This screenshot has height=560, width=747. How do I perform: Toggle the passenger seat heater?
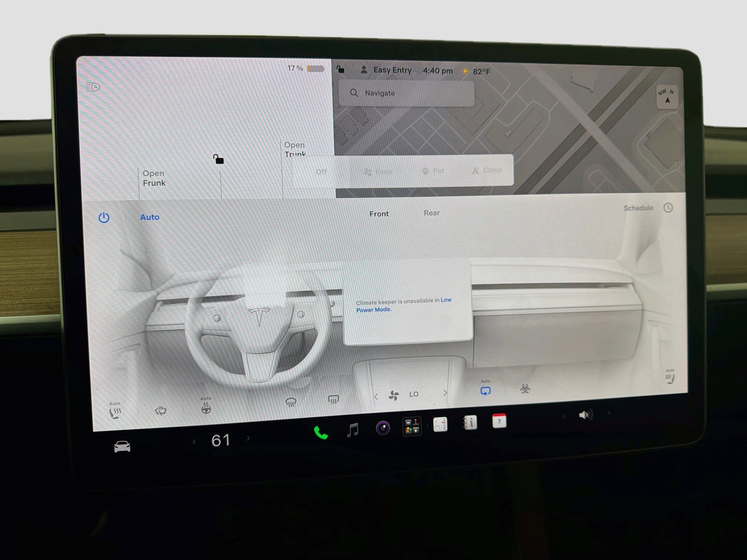[x=670, y=376]
